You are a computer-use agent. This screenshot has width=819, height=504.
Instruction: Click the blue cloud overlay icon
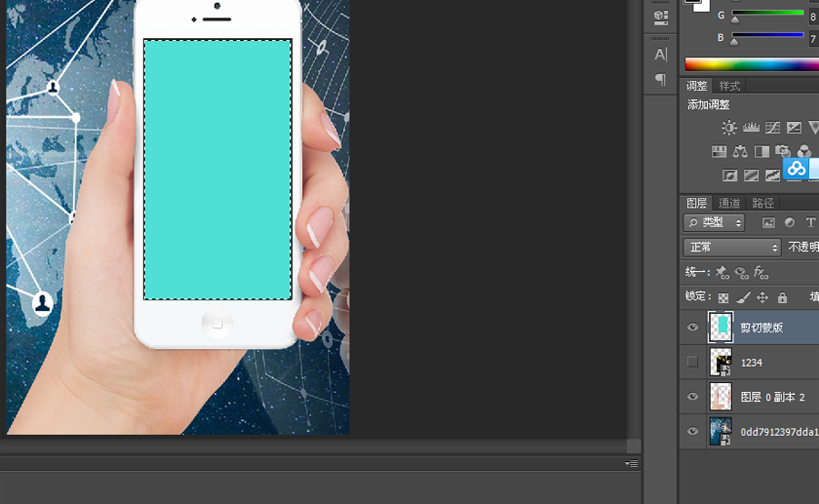point(796,168)
